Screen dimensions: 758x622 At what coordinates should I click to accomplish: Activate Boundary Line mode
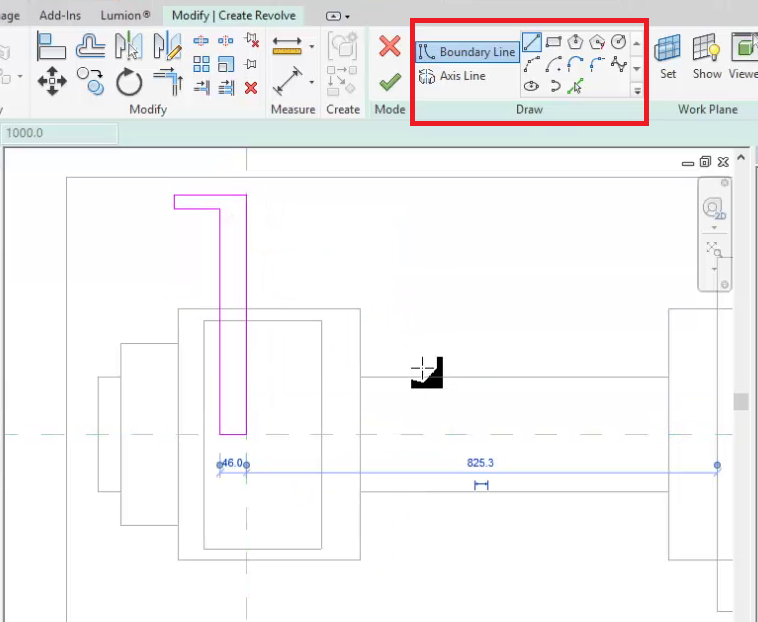(467, 52)
